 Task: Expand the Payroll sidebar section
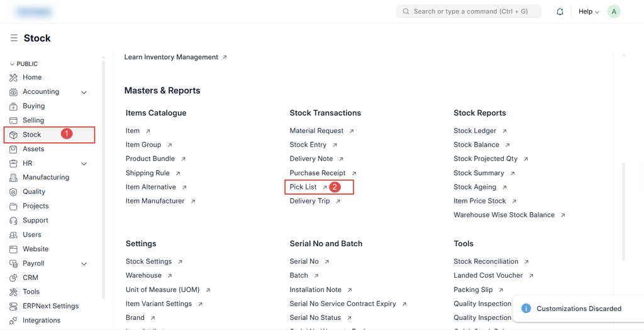(x=84, y=264)
